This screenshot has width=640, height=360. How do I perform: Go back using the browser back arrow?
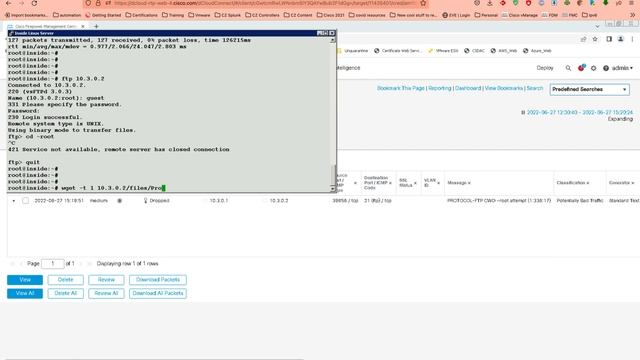coord(9,3)
